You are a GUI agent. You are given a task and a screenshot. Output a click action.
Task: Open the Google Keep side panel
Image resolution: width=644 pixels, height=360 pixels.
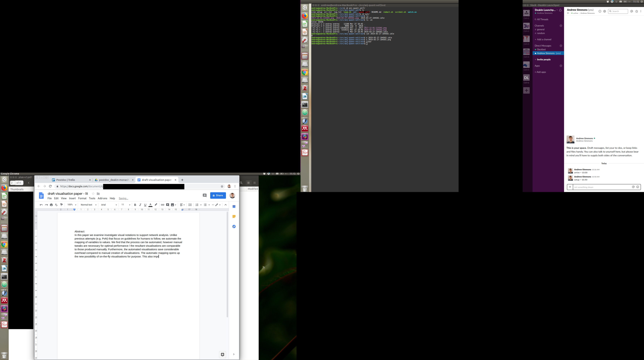pos(234,216)
